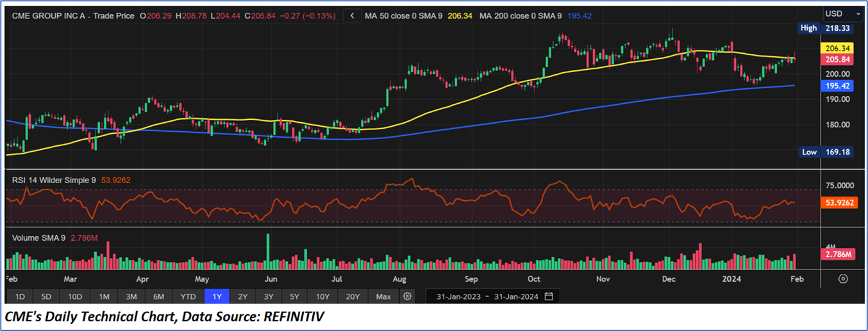Image resolution: width=868 pixels, height=331 pixels.
Task: Open the USD currency dropdown
Action: (843, 13)
